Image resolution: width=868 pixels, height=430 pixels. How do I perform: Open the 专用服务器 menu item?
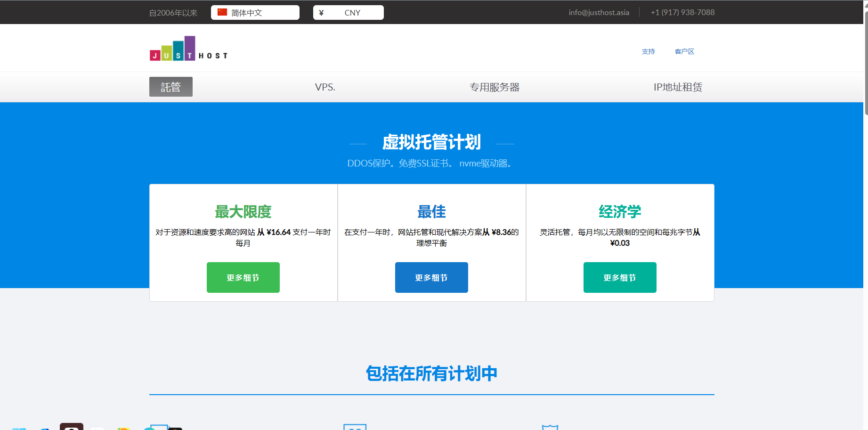(x=494, y=87)
